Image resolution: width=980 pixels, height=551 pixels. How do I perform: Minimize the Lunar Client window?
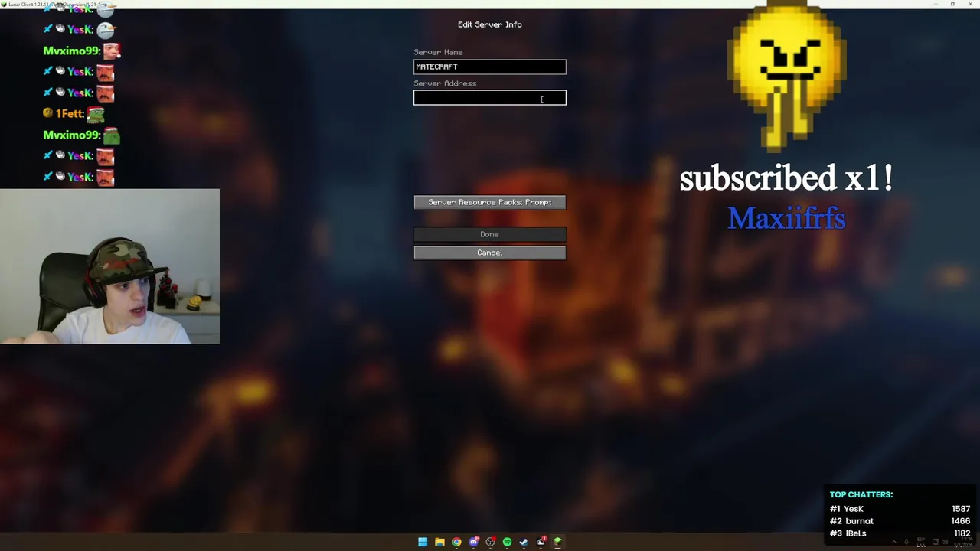(935, 5)
